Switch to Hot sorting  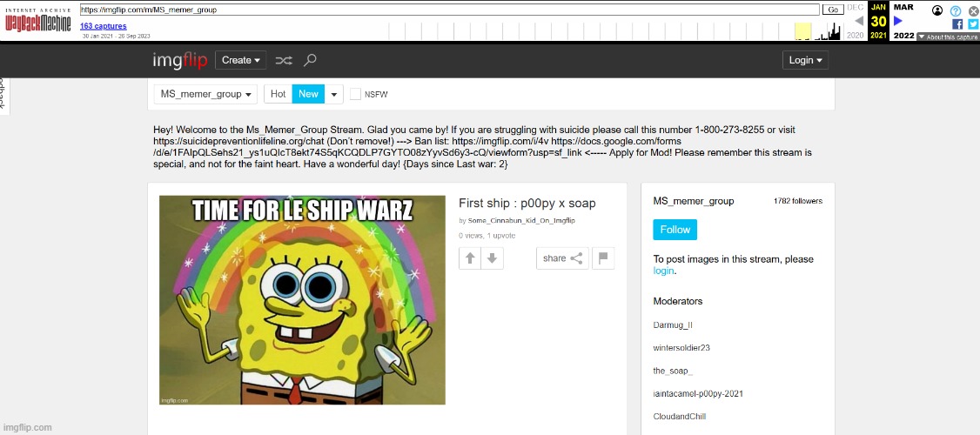(279, 94)
